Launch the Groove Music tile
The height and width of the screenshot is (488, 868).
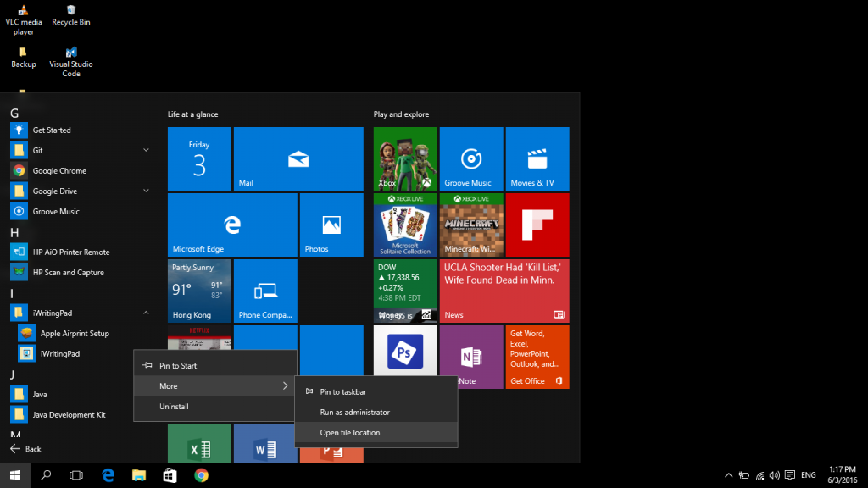[470, 158]
